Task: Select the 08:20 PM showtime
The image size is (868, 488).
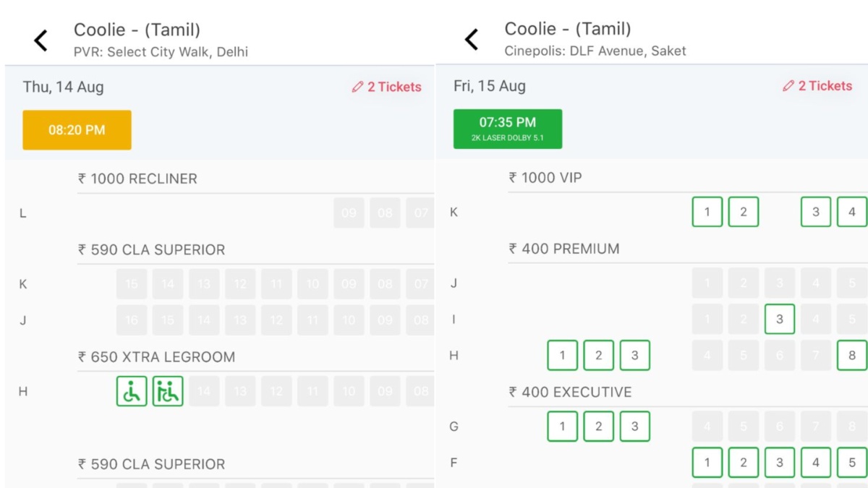Action: 77,130
